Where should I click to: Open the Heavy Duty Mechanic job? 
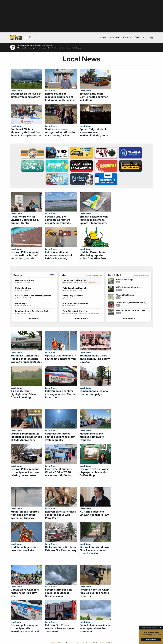tap(72, 296)
